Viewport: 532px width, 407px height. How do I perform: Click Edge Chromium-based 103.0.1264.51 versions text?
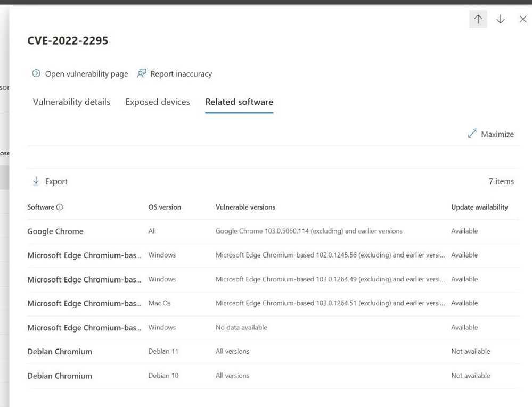[x=330, y=303]
